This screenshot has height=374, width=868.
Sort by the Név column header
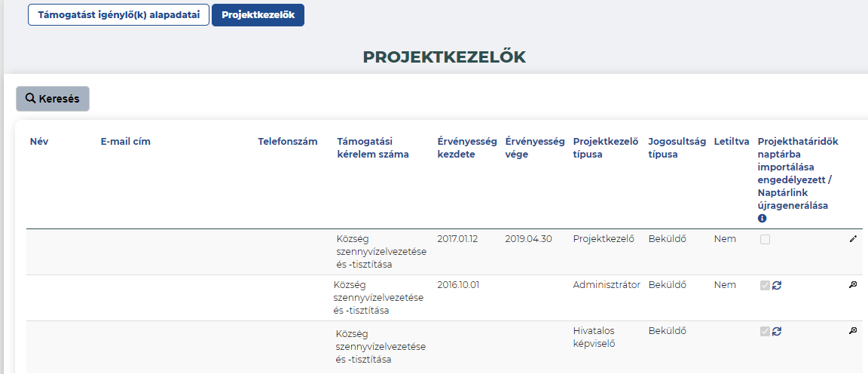(38, 141)
